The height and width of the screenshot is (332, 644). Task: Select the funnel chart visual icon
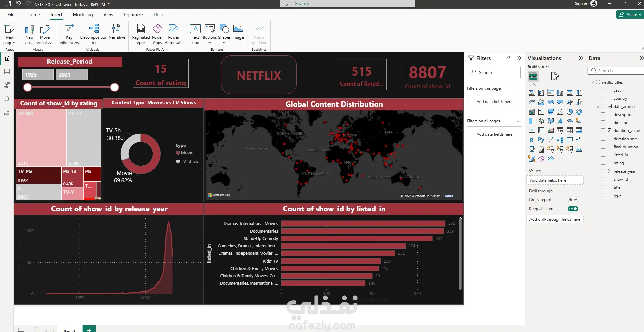(x=551, y=112)
